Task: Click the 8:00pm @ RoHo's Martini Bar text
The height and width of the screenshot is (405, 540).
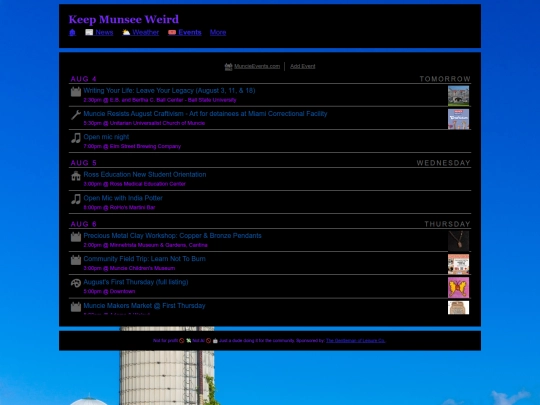Action: 119,208
